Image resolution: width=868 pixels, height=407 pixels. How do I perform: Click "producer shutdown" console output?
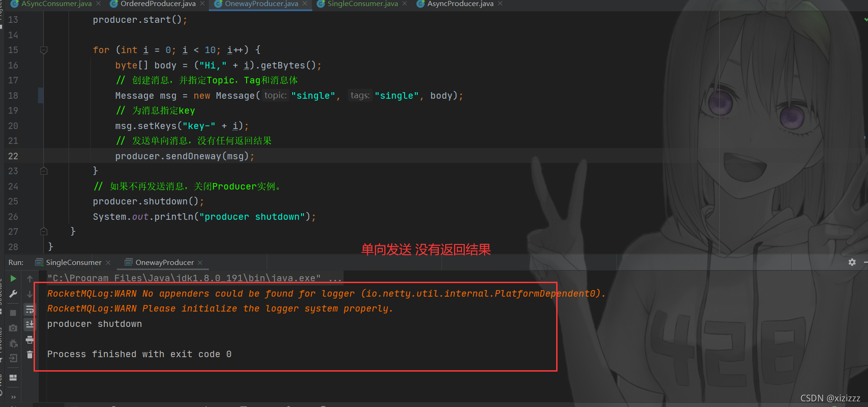tap(95, 324)
